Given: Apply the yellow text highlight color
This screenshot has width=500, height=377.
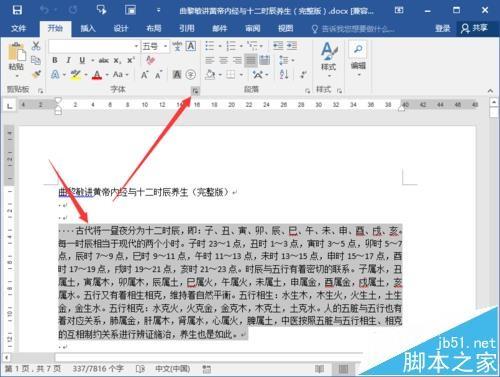Looking at the screenshot, I should tap(76, 75).
